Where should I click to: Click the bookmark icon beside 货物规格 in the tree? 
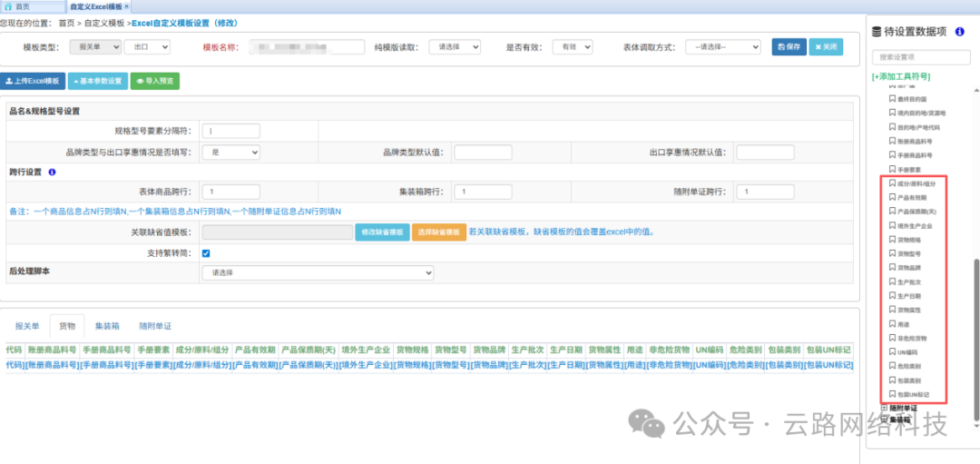(893, 240)
